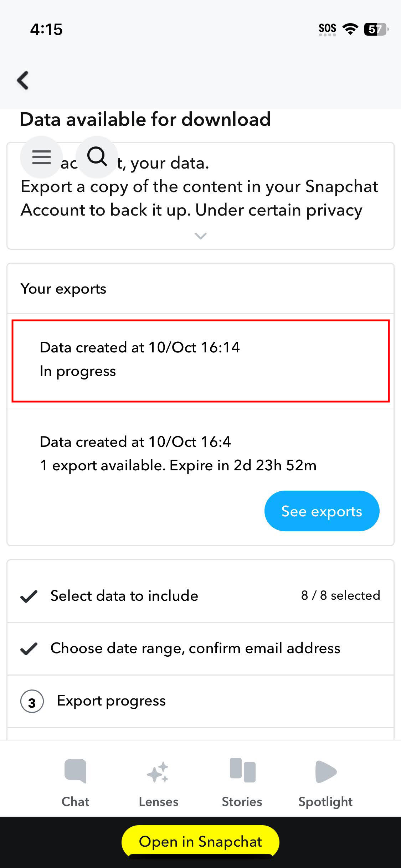Tap the Spotlight play icon
401x868 pixels.
pyautogui.click(x=325, y=772)
